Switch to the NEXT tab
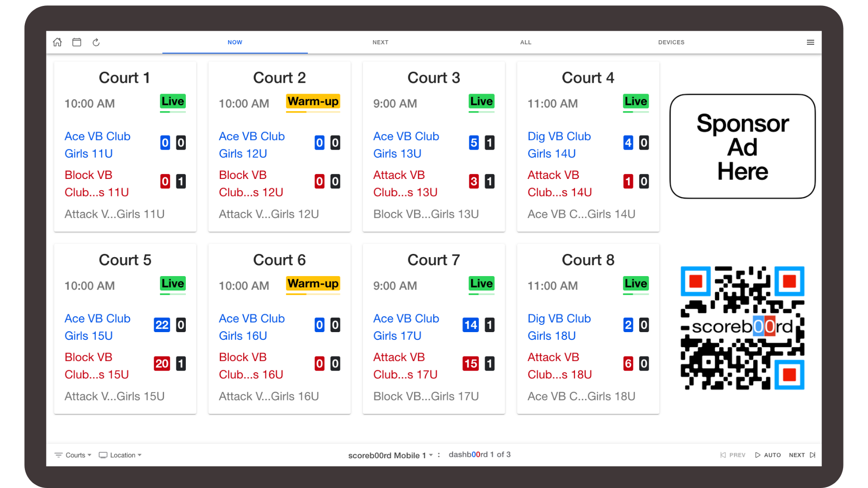The image size is (868, 488). 380,42
